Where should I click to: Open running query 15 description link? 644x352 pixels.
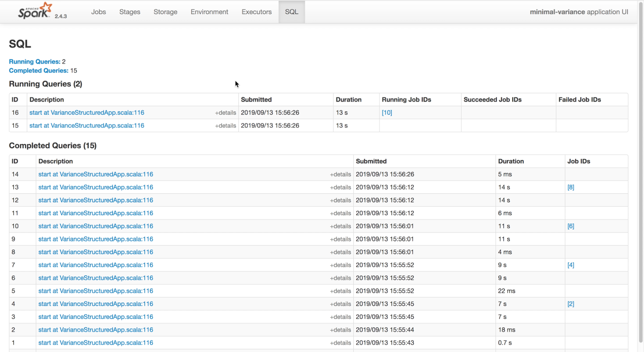pyautogui.click(x=87, y=126)
